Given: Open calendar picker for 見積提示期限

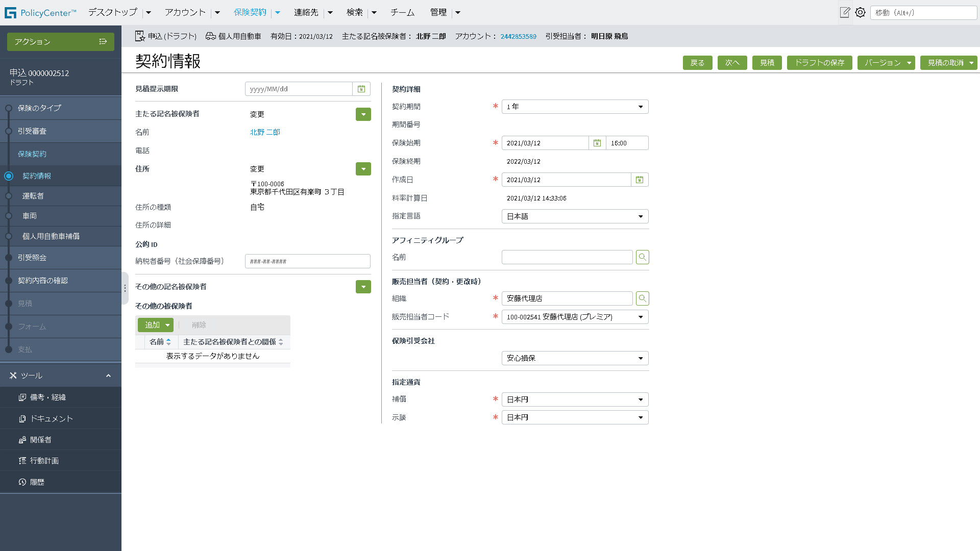Looking at the screenshot, I should [x=361, y=89].
